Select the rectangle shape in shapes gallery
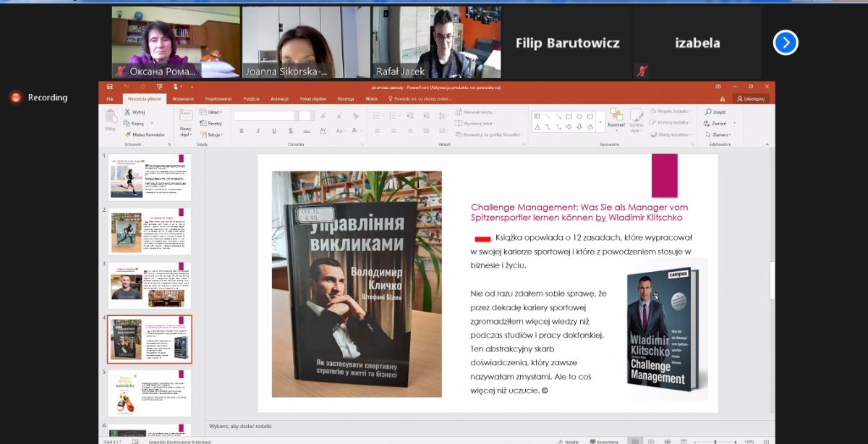 tap(570, 116)
